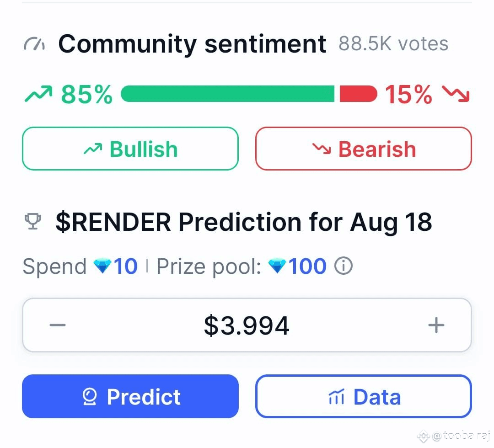Image resolution: width=494 pixels, height=448 pixels.
Task: Click the 88.5K votes count
Action: [393, 44]
